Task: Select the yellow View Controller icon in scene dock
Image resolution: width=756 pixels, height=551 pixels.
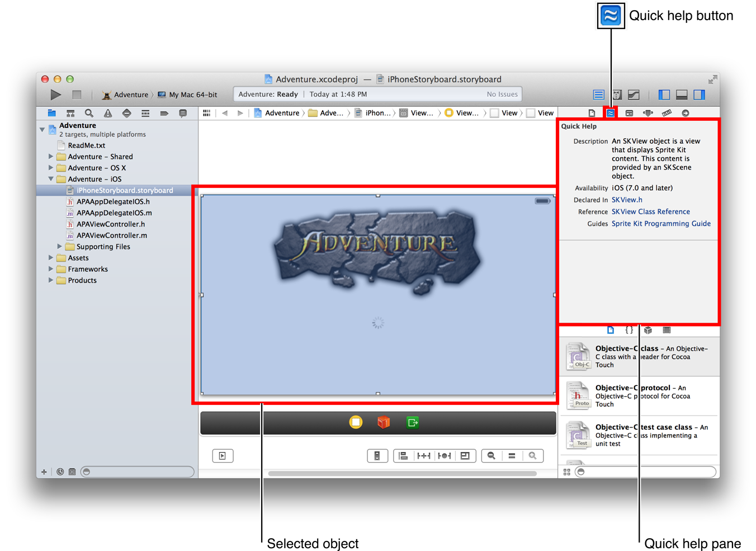Action: click(x=356, y=422)
